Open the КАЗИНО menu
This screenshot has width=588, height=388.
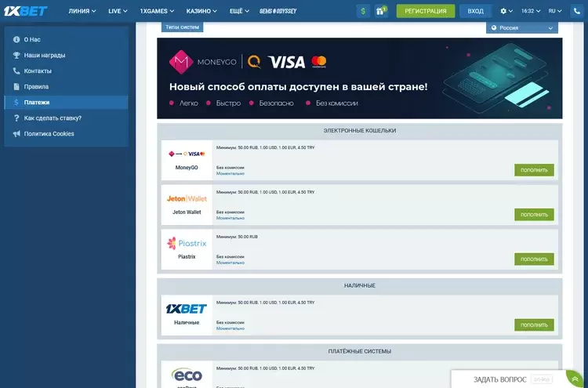click(201, 11)
